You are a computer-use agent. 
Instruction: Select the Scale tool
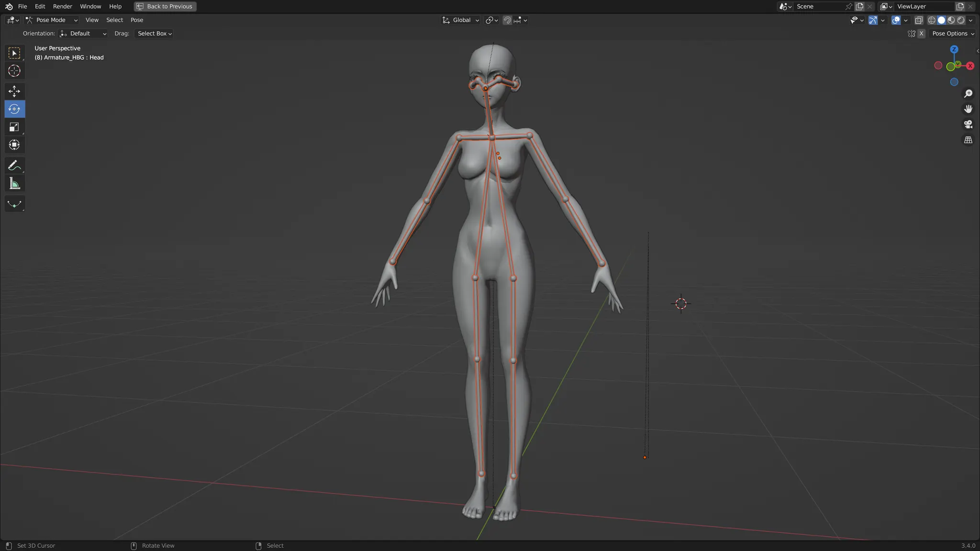pos(14,127)
